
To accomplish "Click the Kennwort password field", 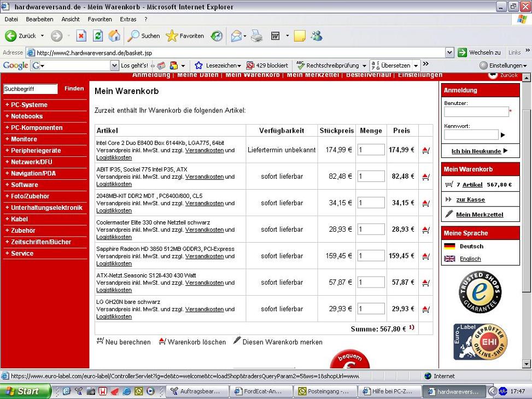I will [471, 134].
